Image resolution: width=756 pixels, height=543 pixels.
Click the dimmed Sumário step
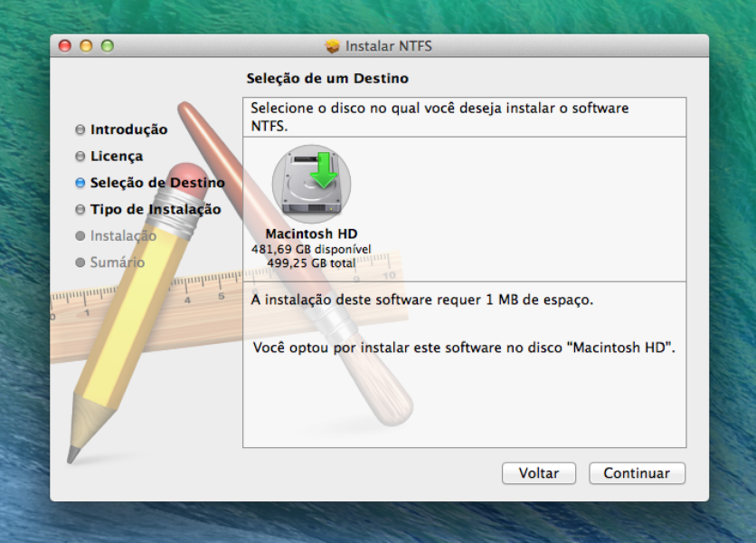click(x=118, y=262)
